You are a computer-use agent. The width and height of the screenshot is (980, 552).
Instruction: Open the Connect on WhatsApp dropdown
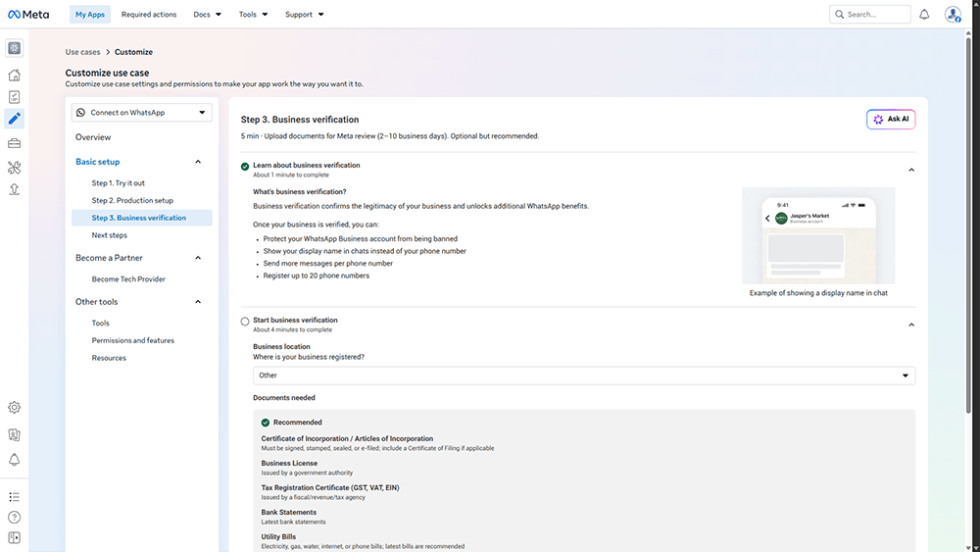(142, 113)
